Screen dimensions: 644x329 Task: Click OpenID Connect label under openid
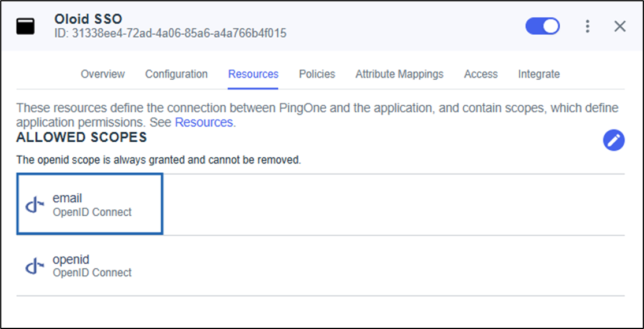tap(92, 273)
